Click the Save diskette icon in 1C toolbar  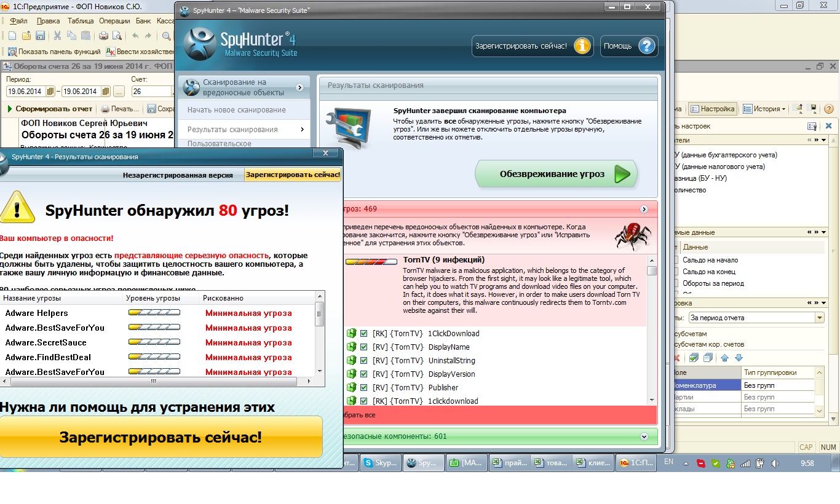click(x=40, y=36)
